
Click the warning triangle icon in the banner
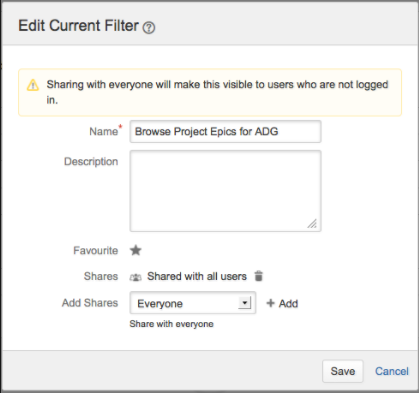[33, 85]
